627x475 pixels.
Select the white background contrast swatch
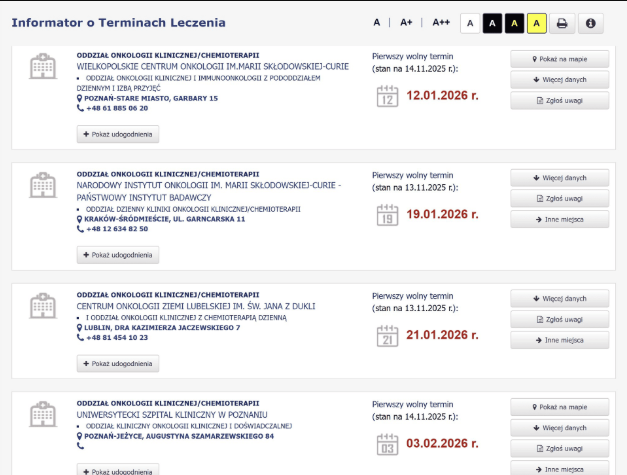[x=470, y=23]
